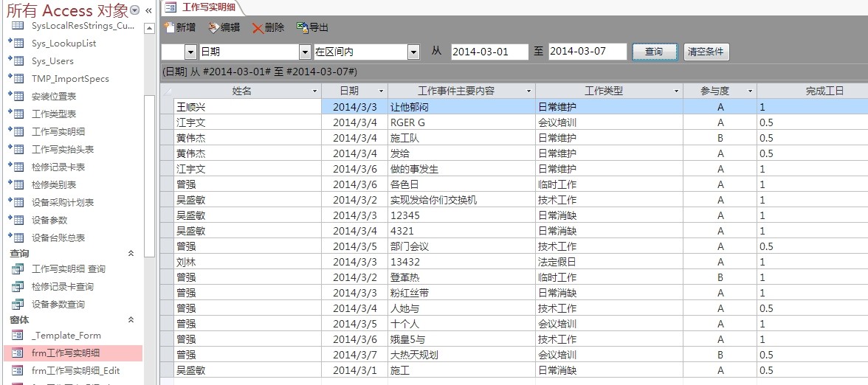868x385 pixels.
Task: Click the end date field 2014-03-07
Action: coord(588,52)
